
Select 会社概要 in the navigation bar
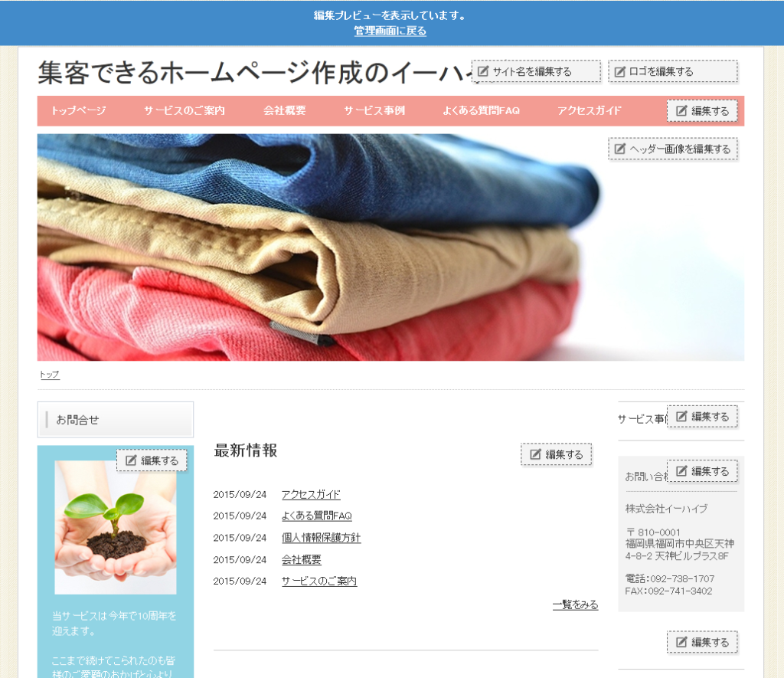pos(285,111)
